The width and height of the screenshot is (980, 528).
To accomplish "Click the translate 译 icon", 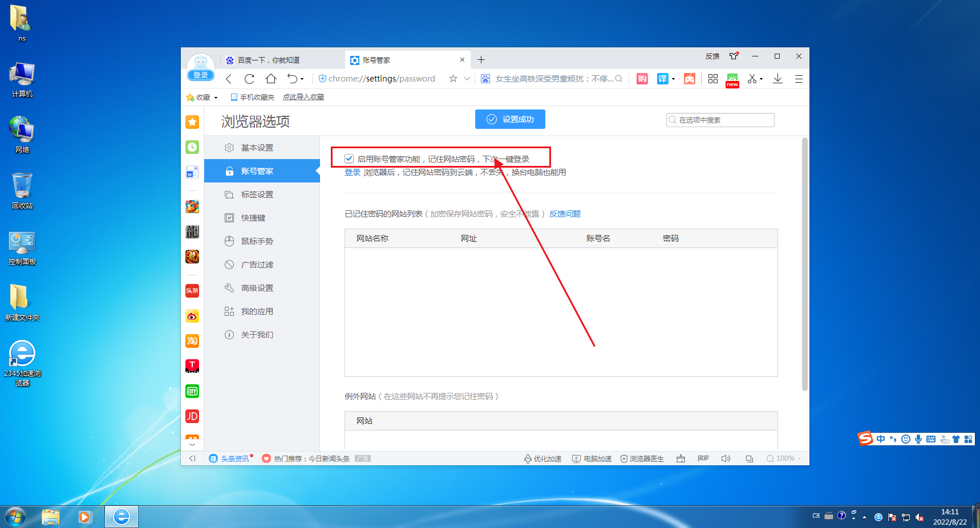I will (662, 79).
